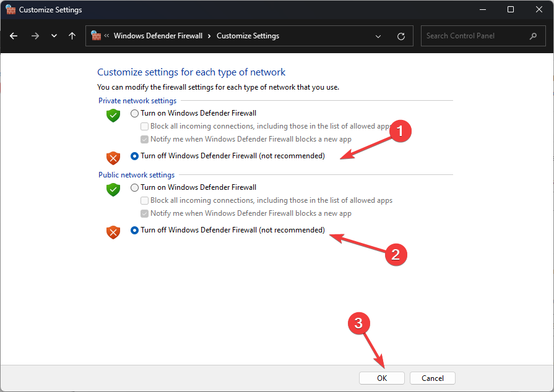Select private Turn off Windows Defender Firewall
Viewport: 554px width, 392px height.
coord(134,156)
